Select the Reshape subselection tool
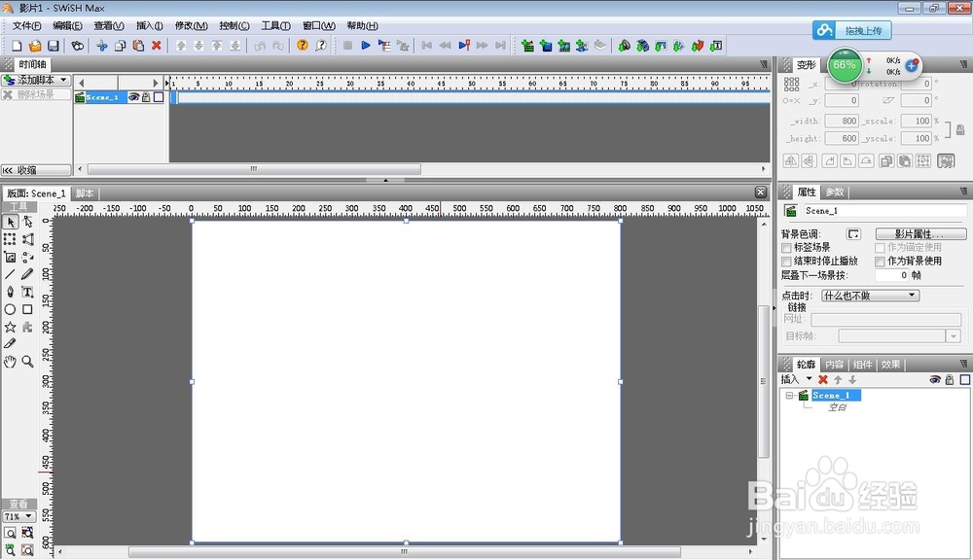 tap(28, 222)
